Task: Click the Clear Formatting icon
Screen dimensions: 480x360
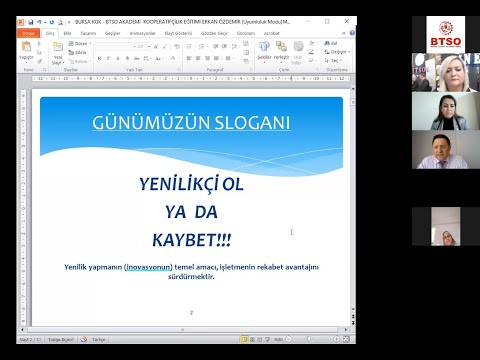Action: [x=177, y=47]
